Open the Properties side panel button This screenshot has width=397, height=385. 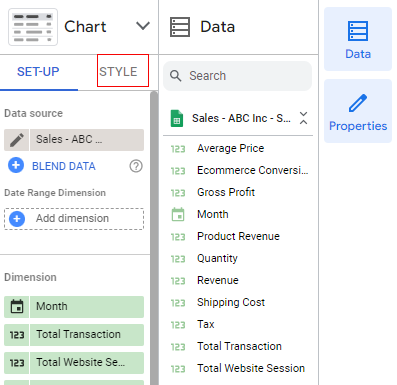coord(358,111)
